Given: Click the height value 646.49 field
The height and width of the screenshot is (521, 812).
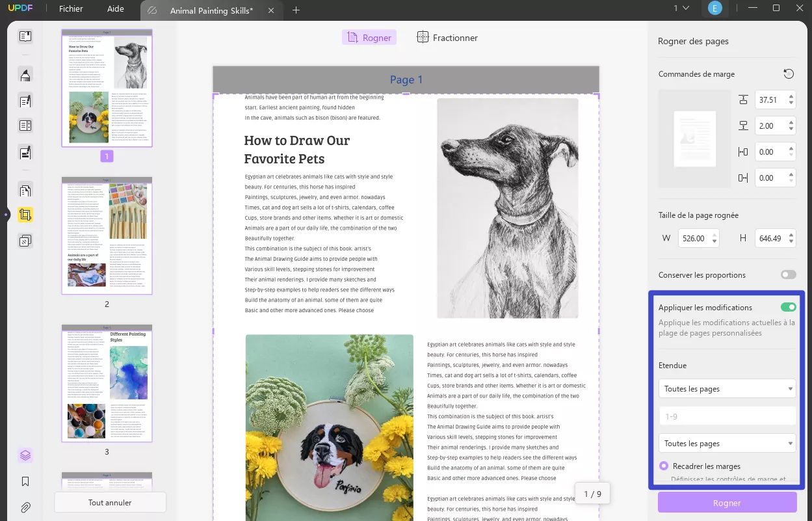Looking at the screenshot, I should [770, 239].
